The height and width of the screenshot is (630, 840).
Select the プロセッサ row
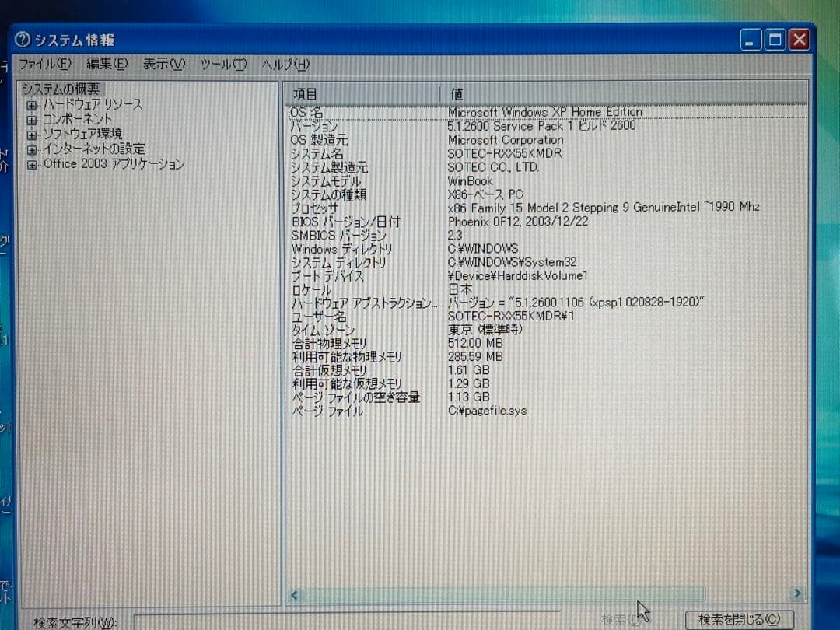click(x=547, y=208)
